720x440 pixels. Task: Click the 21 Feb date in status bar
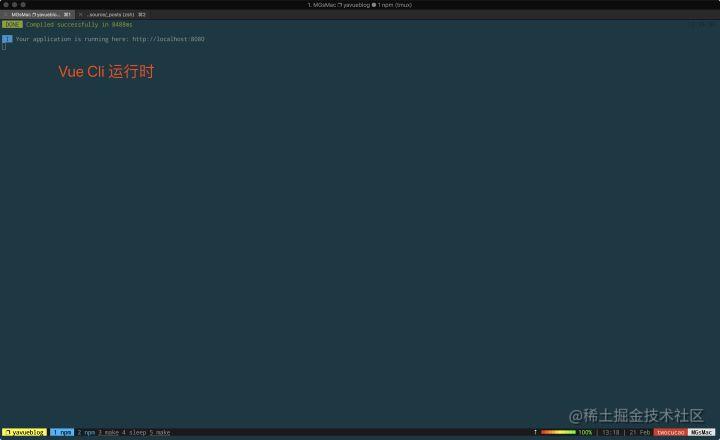(x=640, y=432)
